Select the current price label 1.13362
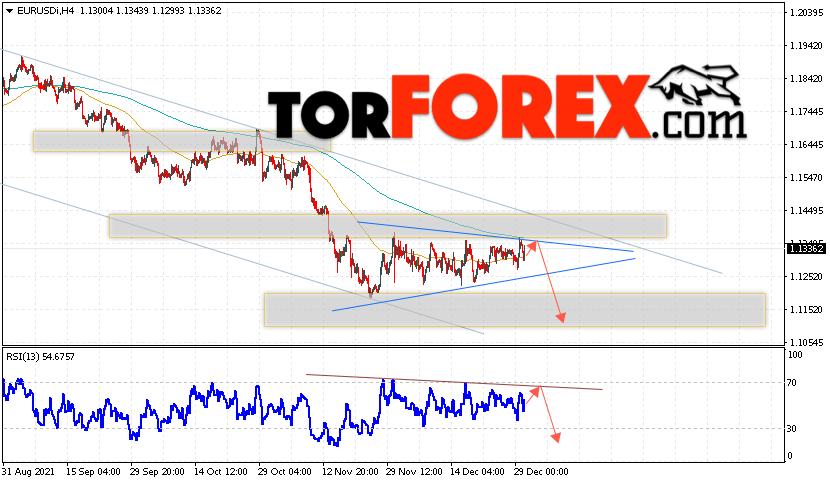The height and width of the screenshot is (483, 830). 806,248
